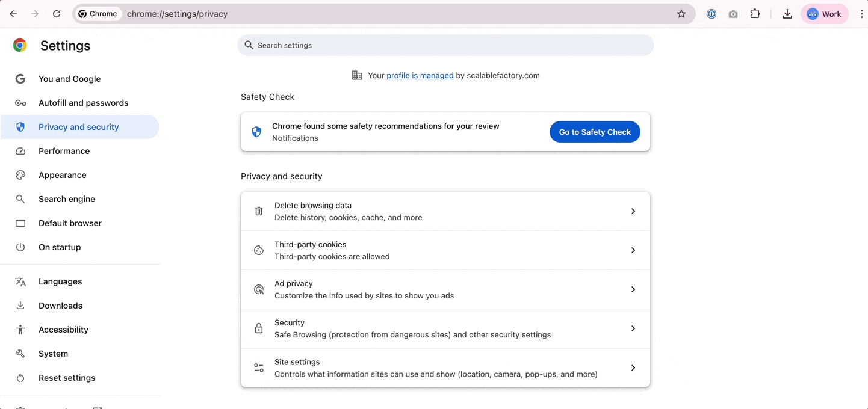Click the Search settings field

point(445,45)
